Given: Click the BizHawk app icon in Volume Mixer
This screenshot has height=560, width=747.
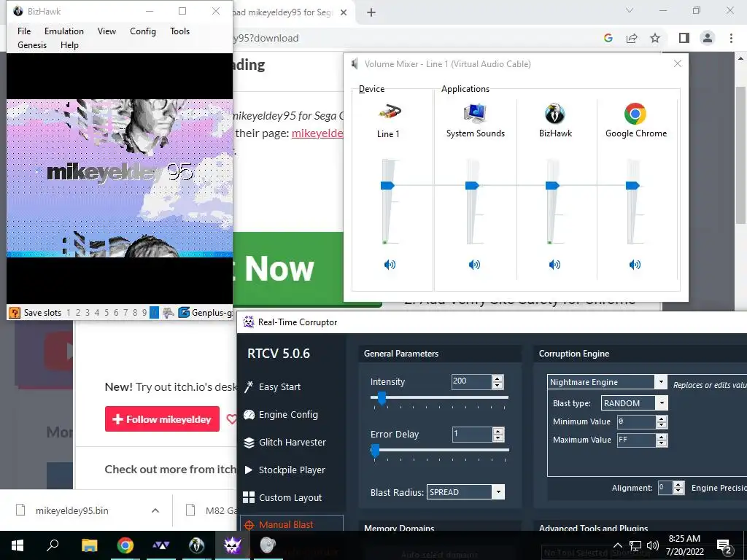Looking at the screenshot, I should (554, 113).
